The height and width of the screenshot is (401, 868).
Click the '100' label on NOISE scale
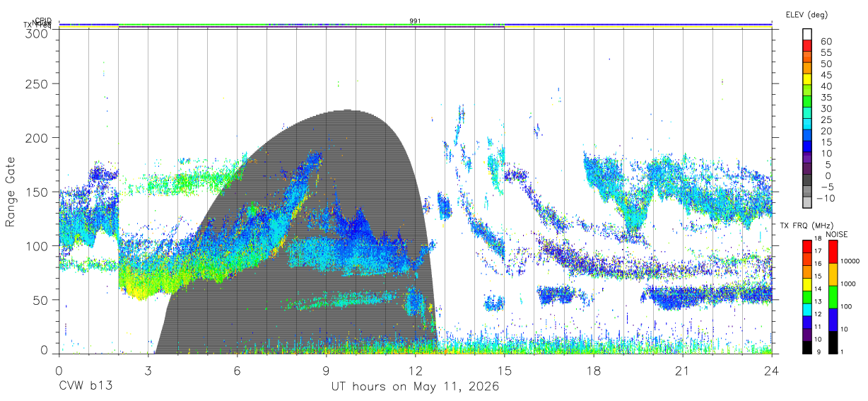pos(847,306)
